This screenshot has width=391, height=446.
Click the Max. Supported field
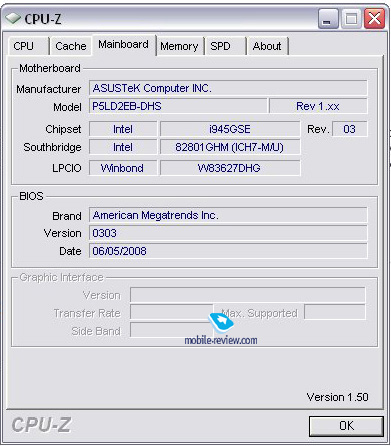point(335,313)
